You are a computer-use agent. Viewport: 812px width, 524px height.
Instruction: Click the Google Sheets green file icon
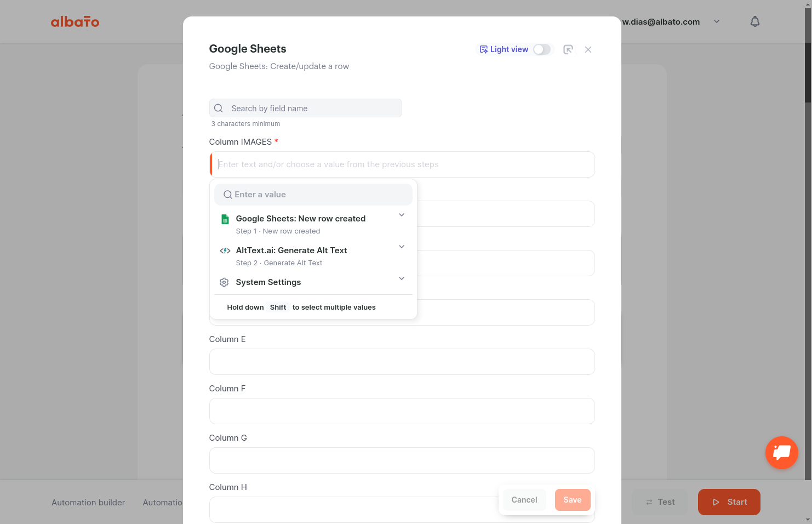[x=225, y=219]
